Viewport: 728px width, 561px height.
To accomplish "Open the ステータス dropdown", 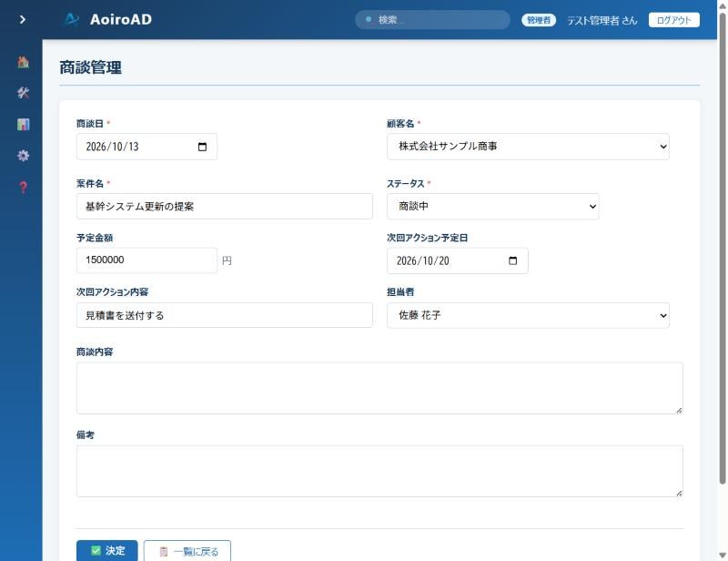I will tap(492, 207).
